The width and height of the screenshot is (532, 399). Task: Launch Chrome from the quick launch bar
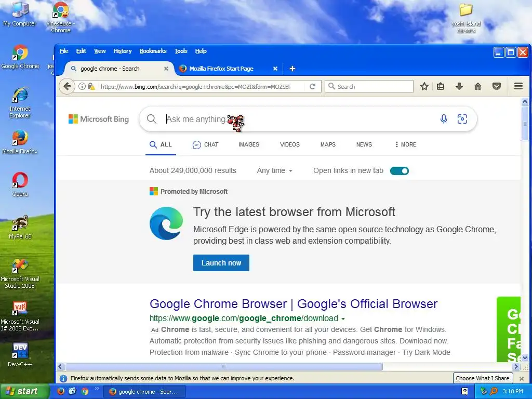point(85,391)
